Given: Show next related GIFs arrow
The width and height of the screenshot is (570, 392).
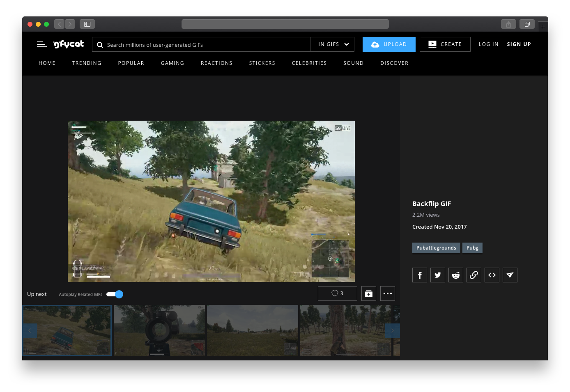Looking at the screenshot, I should 393,331.
